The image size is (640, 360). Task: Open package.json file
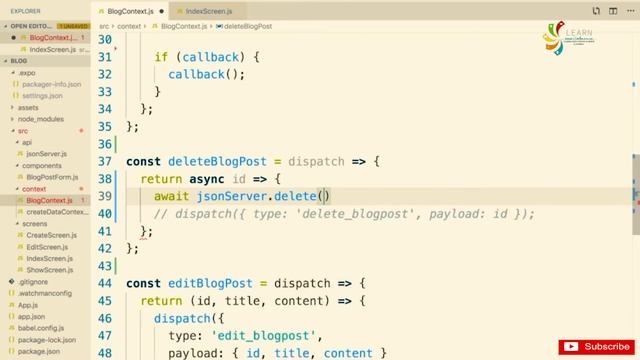tap(39, 351)
